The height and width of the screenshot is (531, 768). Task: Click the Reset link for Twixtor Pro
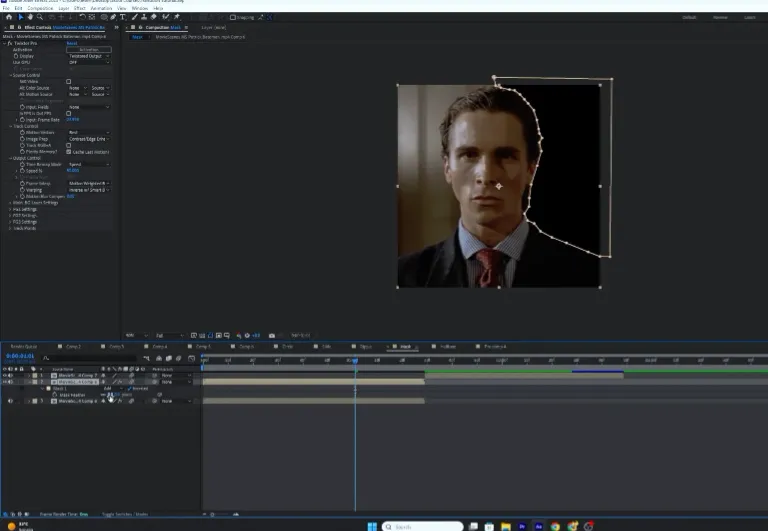[x=72, y=43]
